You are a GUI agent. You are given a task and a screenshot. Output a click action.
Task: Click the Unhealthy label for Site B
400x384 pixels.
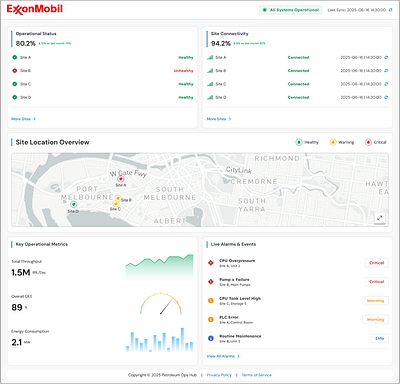tap(183, 71)
